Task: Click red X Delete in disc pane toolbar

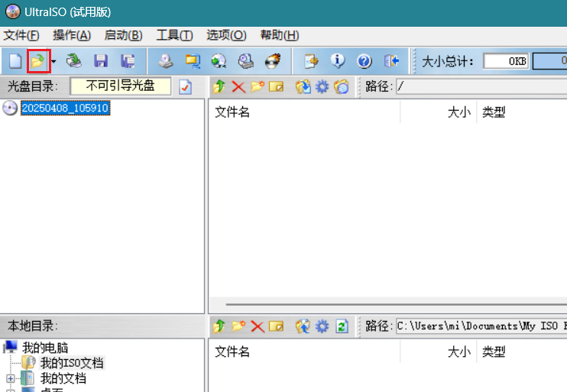Action: [238, 87]
